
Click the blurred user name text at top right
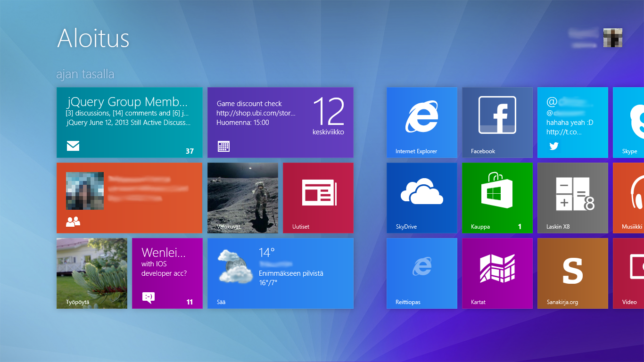(x=583, y=38)
